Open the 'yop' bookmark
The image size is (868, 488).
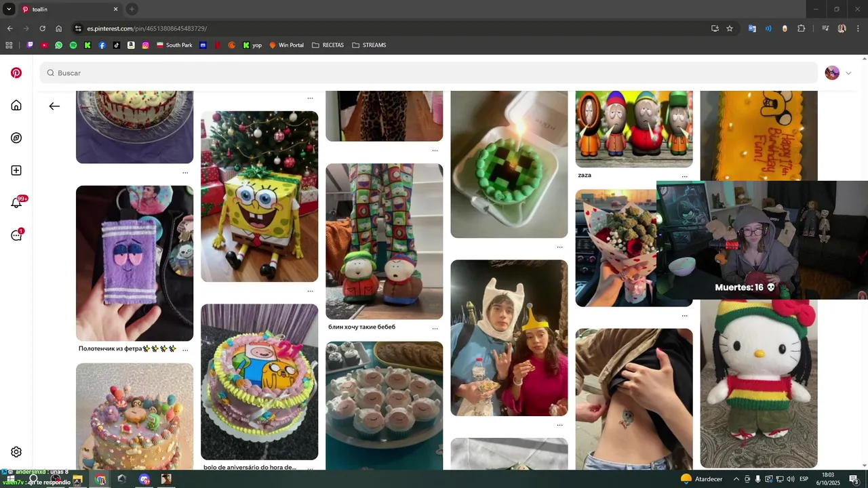(252, 45)
